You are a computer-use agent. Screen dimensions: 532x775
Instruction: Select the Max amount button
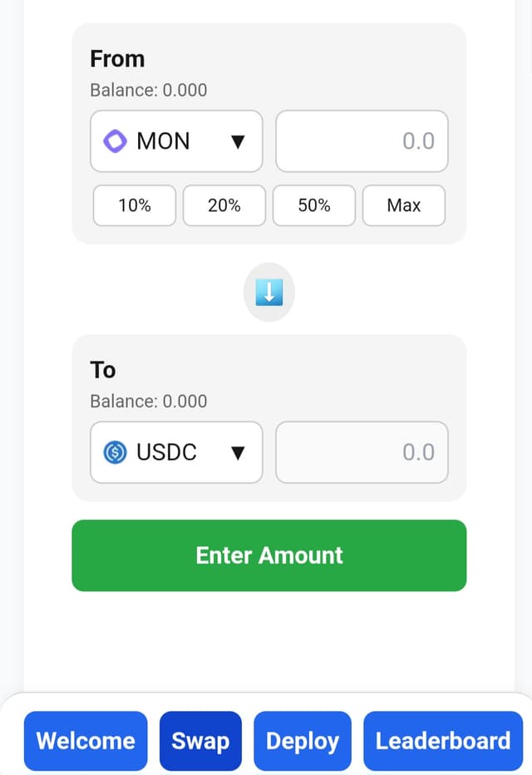(404, 205)
